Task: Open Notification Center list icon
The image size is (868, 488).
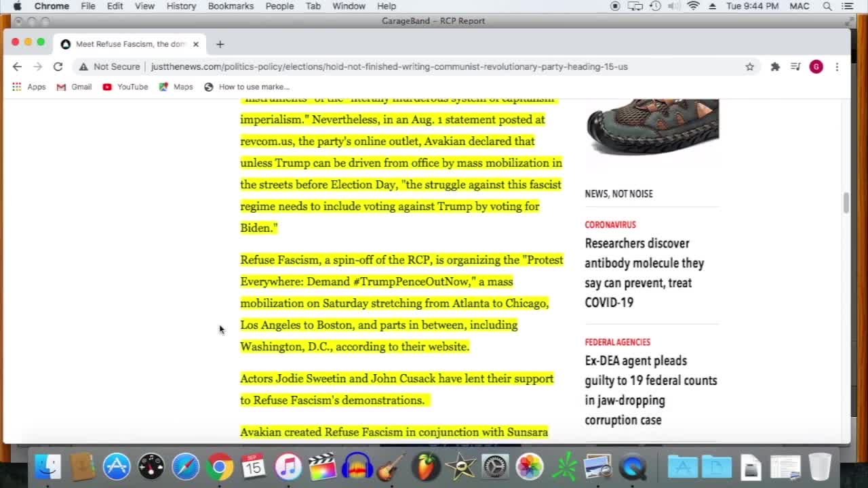Action: coord(848,6)
